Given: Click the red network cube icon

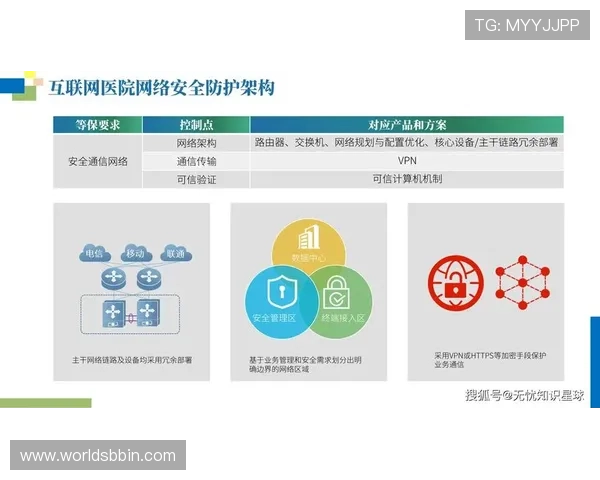Looking at the screenshot, I should tap(523, 283).
